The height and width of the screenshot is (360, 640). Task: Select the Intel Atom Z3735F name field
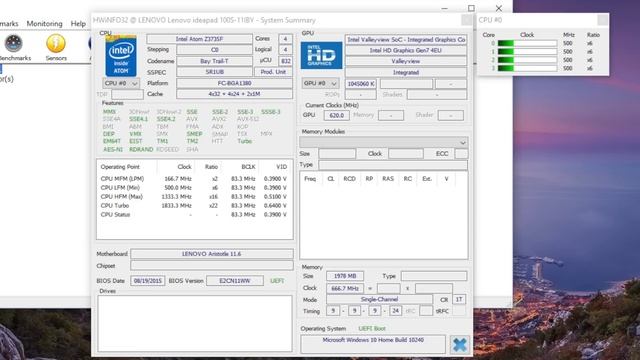point(200,39)
